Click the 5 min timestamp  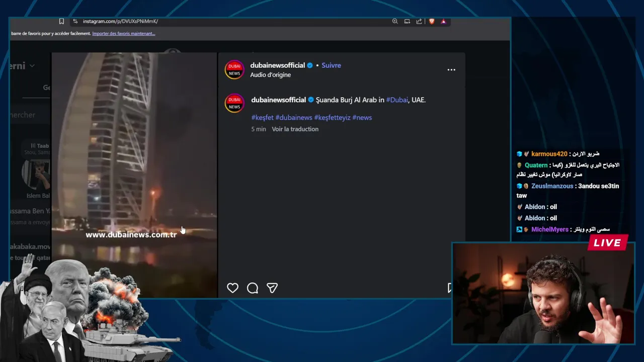[x=259, y=129]
